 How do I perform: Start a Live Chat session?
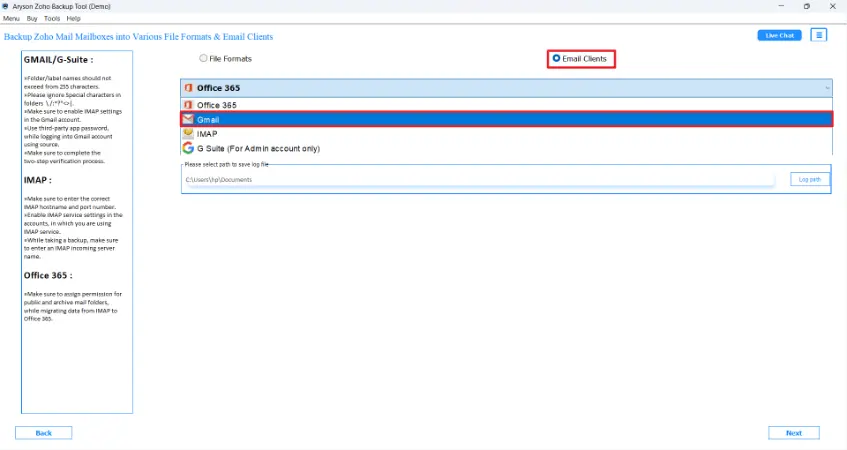pos(779,36)
